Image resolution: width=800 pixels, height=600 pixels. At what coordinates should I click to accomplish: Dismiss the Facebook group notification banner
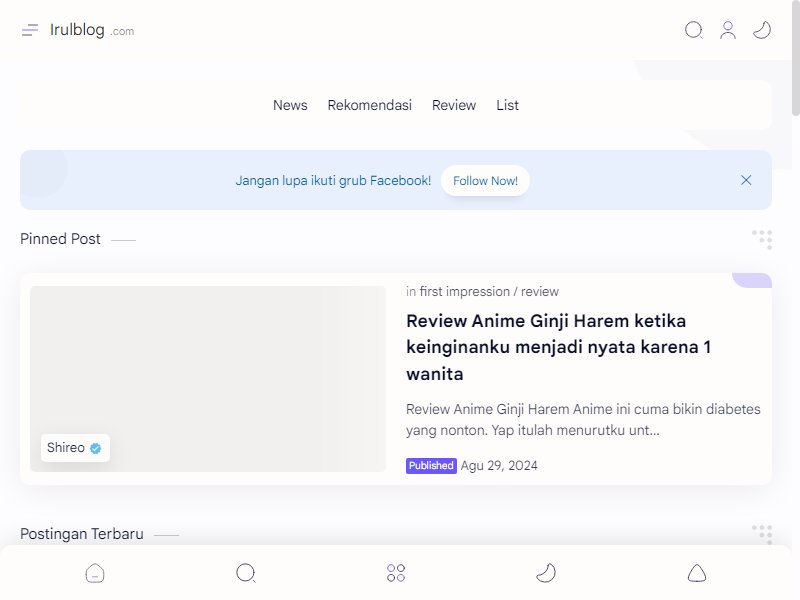point(746,180)
